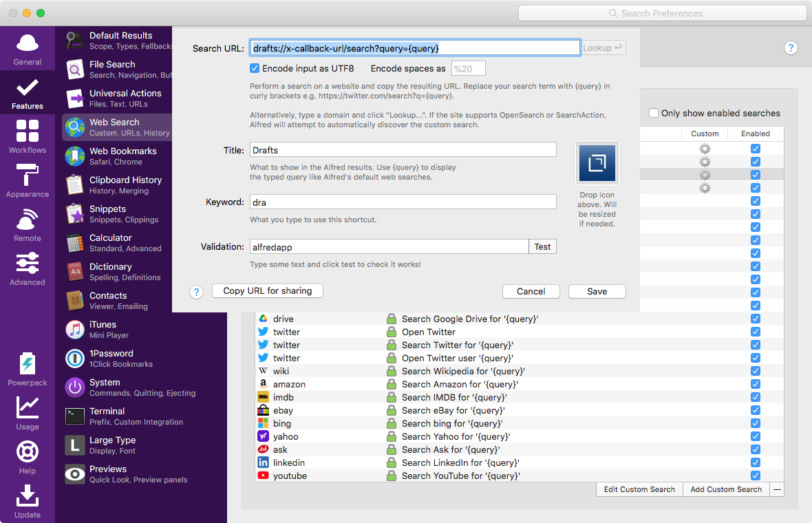Select Snippets feature

click(x=117, y=215)
